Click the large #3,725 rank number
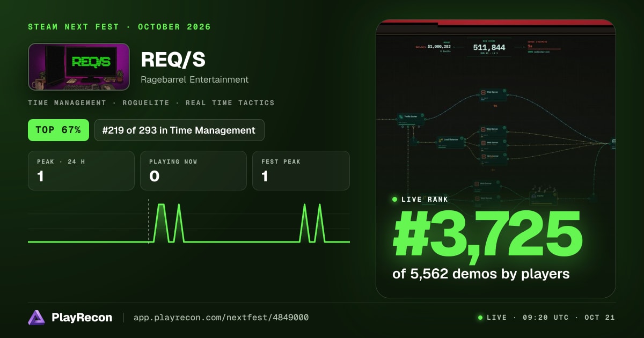644x338 pixels. (487, 236)
